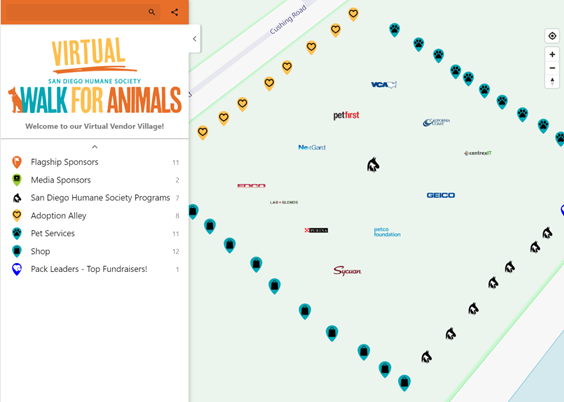Open the VCA sponsor marker
The width and height of the screenshot is (564, 402).
click(x=384, y=85)
